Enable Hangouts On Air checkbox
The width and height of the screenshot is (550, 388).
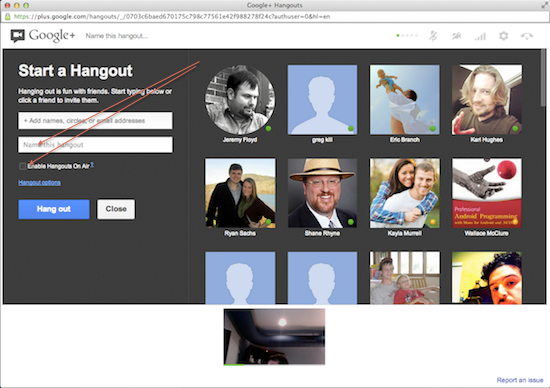22,166
